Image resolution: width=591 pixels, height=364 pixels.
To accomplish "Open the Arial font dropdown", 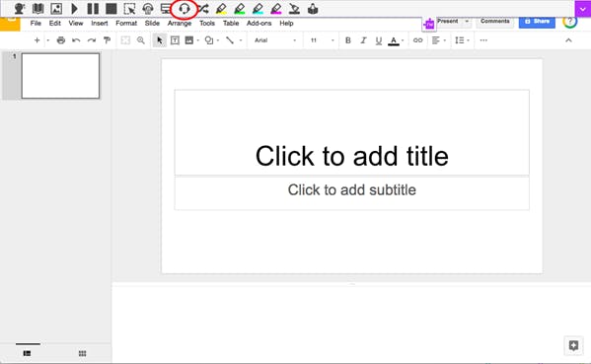I will click(x=275, y=40).
